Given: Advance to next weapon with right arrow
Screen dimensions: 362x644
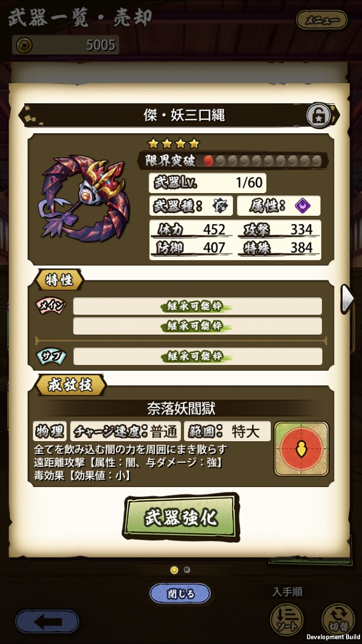Looking at the screenshot, I should (x=348, y=299).
